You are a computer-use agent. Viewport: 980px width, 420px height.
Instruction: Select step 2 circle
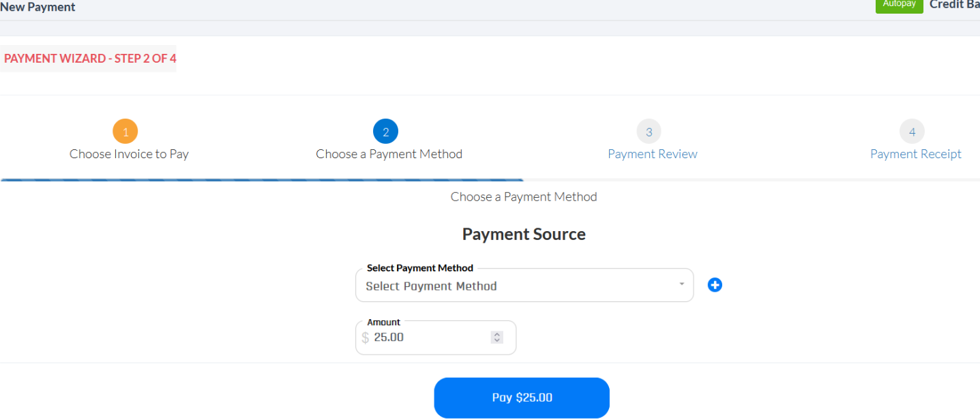385,132
